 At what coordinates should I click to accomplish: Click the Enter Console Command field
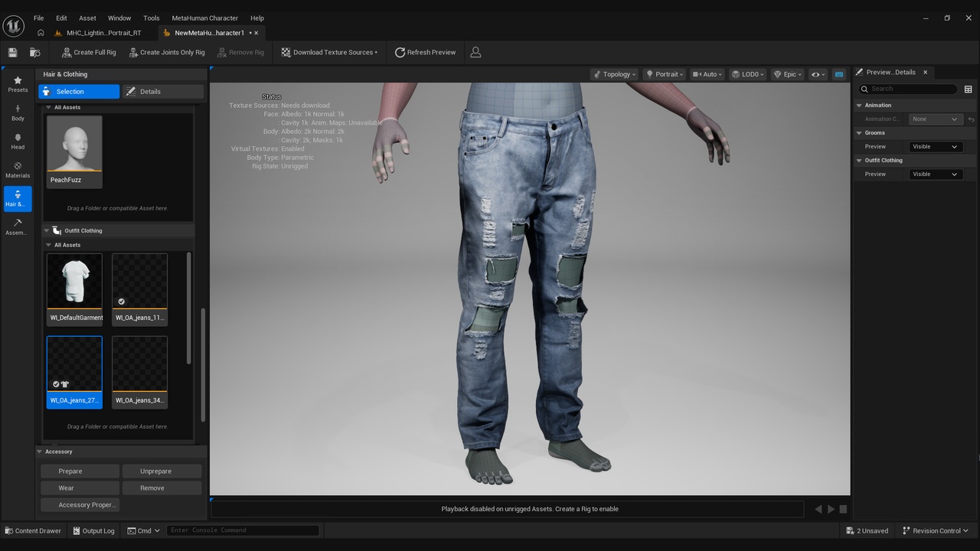coord(243,530)
